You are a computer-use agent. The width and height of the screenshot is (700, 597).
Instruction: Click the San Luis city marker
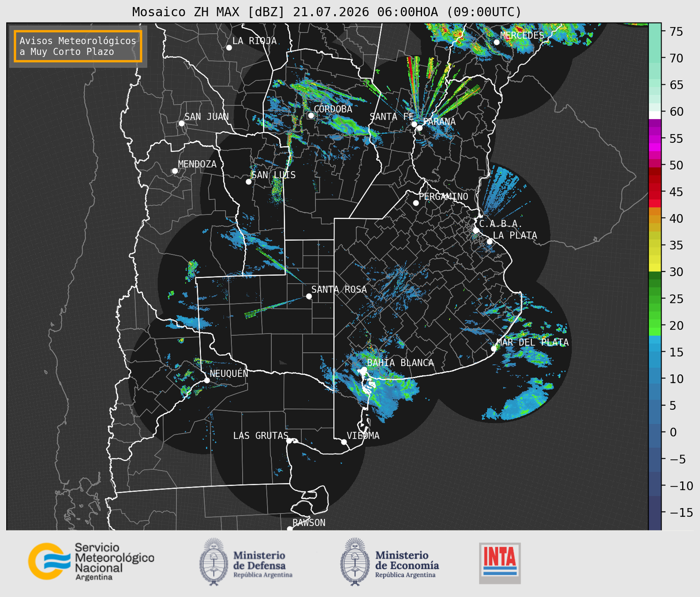click(249, 182)
